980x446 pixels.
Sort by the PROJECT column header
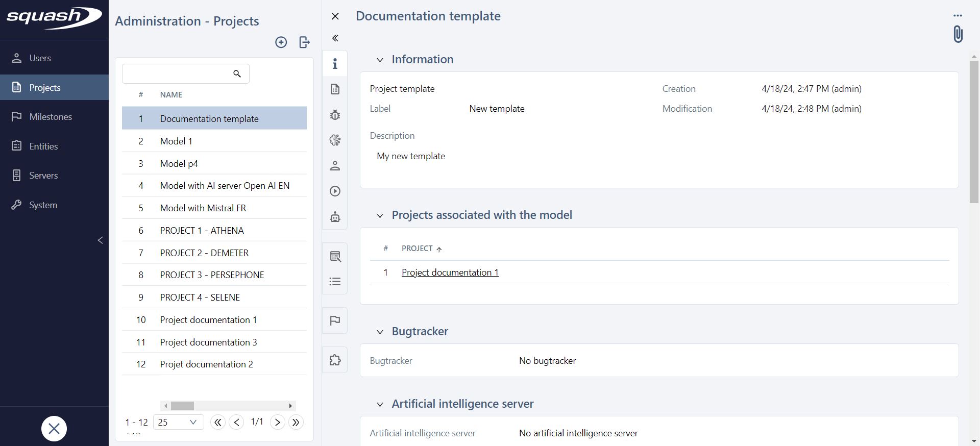tap(417, 249)
